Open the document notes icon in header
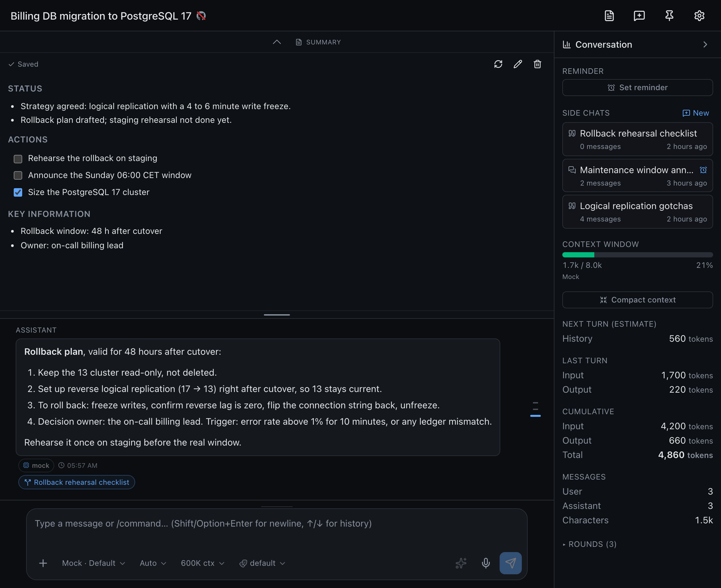 click(x=609, y=16)
